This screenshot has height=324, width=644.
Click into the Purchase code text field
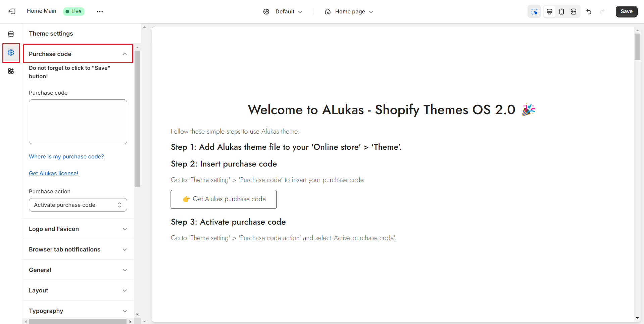coord(78,122)
